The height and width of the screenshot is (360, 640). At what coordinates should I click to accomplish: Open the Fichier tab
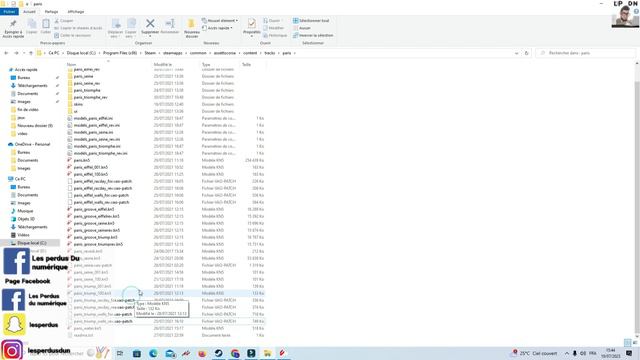[x=9, y=12]
